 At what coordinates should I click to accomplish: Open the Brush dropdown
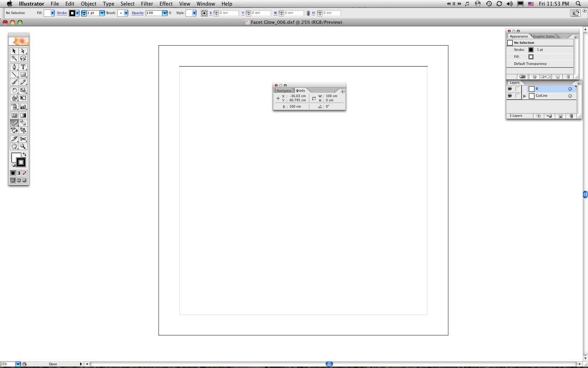click(x=126, y=13)
